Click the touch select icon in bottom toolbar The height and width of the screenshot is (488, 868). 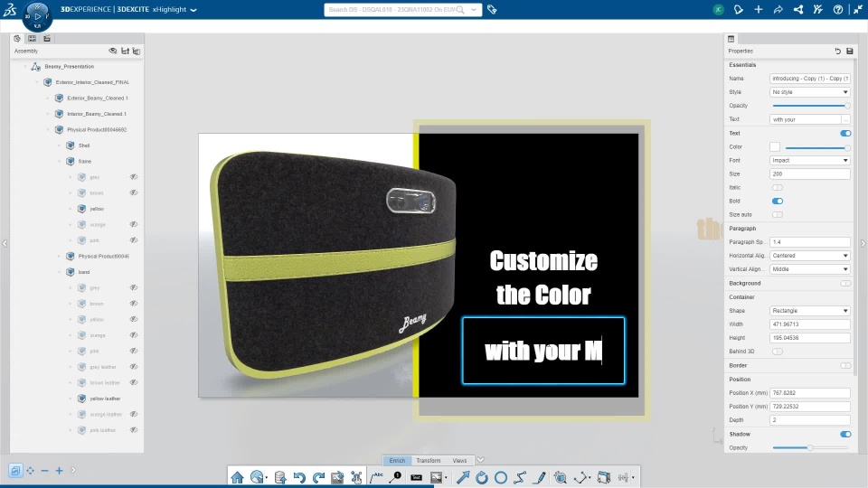(x=356, y=477)
